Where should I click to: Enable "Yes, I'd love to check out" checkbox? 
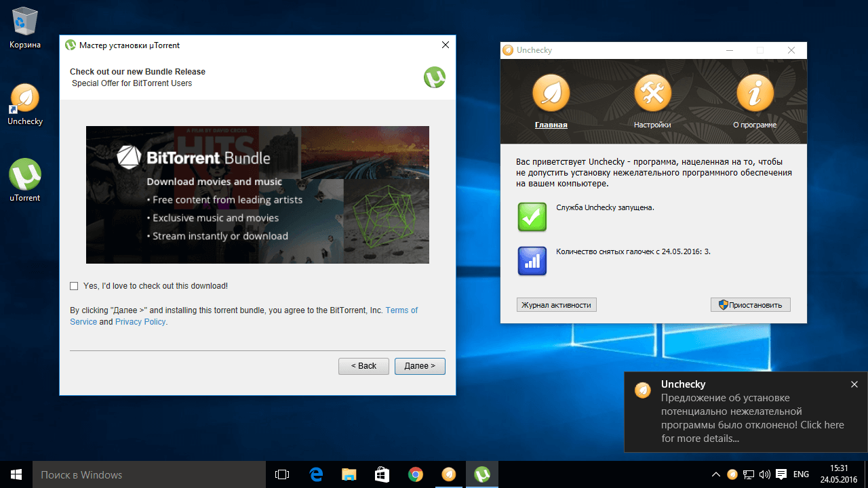(74, 286)
